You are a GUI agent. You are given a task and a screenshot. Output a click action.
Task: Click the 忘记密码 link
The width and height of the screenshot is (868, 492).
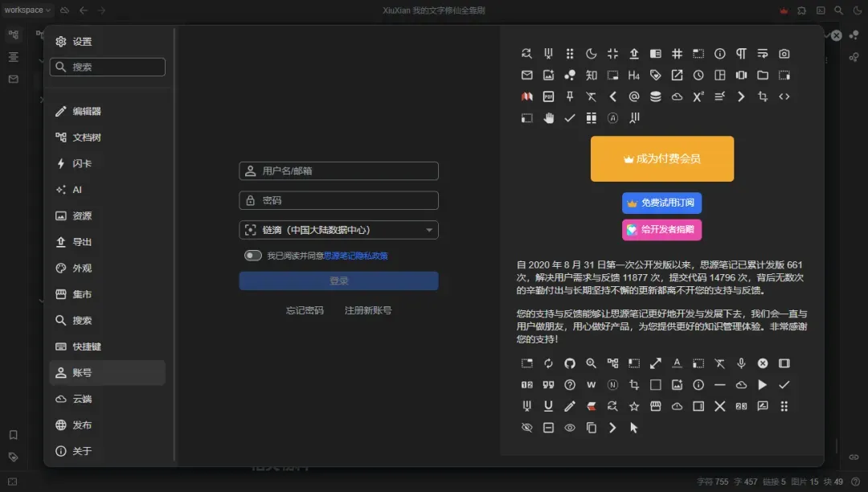pyautogui.click(x=305, y=310)
